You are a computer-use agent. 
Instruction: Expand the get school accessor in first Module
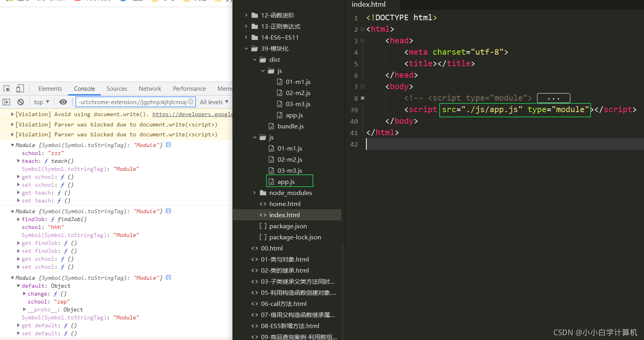click(19, 177)
